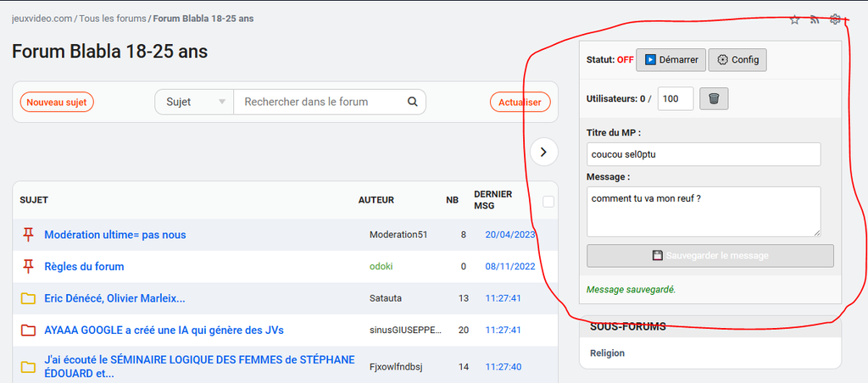Open the Sujet search type dropdown
This screenshot has width=868, height=383.
[194, 102]
